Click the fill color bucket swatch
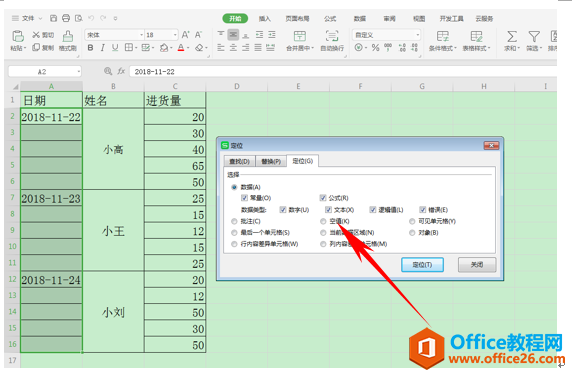The image size is (572, 376). 164,48
